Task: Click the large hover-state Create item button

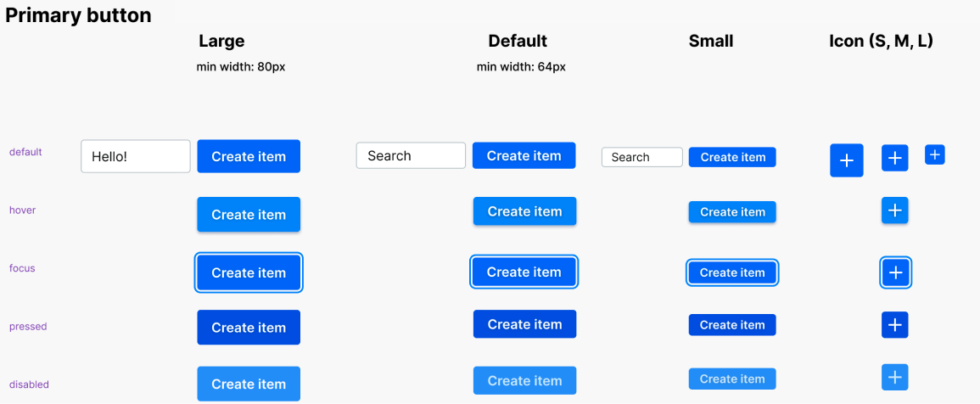Action: [249, 215]
